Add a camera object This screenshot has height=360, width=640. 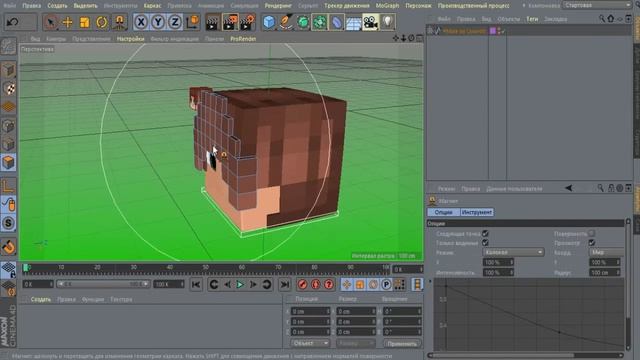371,22
